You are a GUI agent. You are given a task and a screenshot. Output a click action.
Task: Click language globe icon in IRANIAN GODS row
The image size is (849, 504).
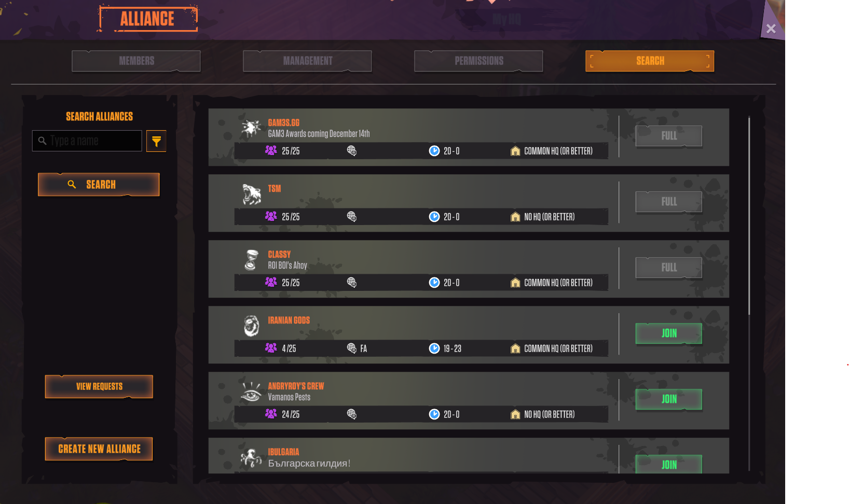pos(351,348)
